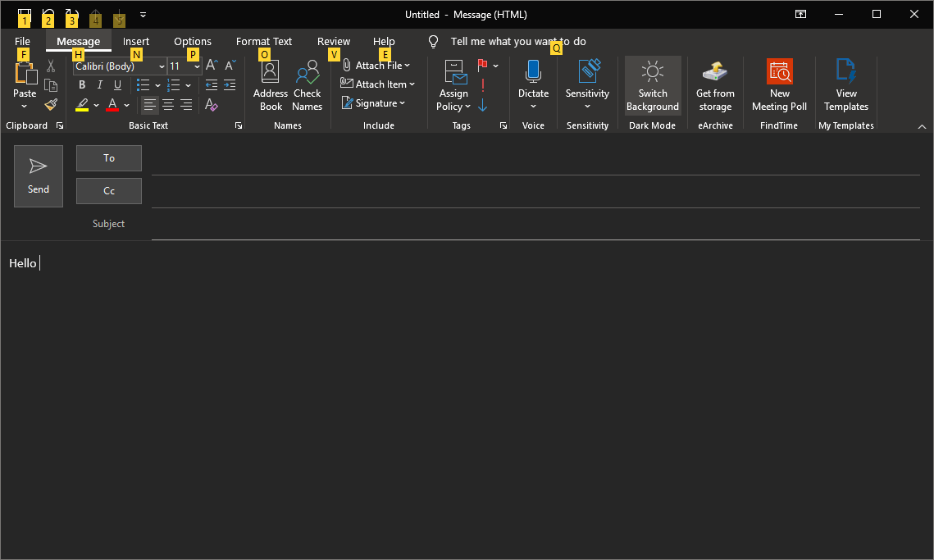This screenshot has width=934, height=560.
Task: Apply the yellow text highlight color
Action: (82, 105)
